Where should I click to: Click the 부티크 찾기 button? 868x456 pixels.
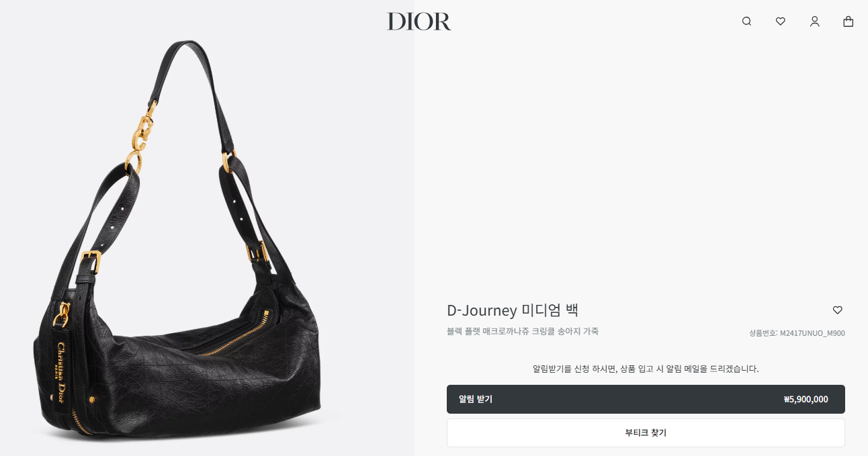pyautogui.click(x=646, y=432)
